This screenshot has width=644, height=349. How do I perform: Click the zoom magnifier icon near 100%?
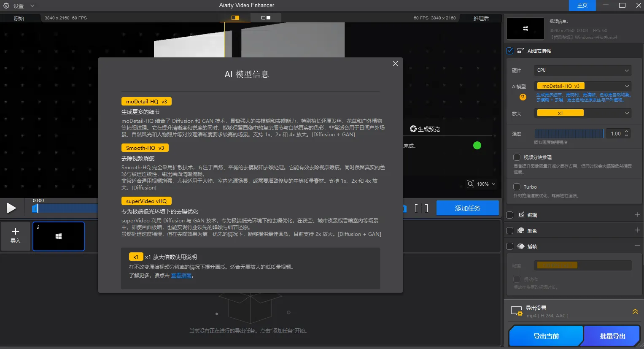[x=470, y=184]
